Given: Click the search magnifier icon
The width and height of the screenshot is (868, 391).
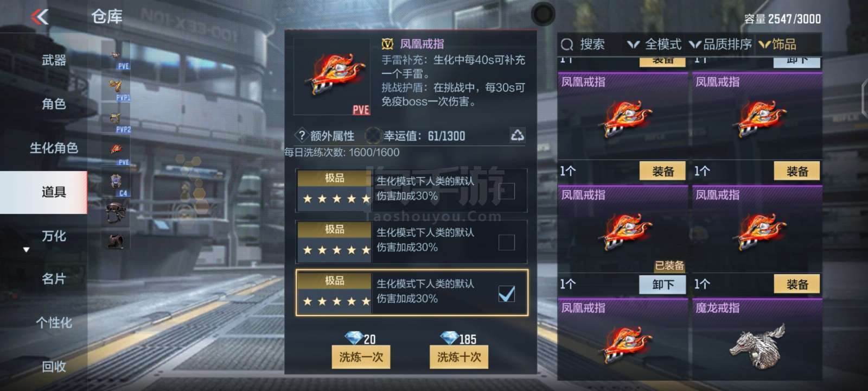Looking at the screenshot, I should [567, 45].
